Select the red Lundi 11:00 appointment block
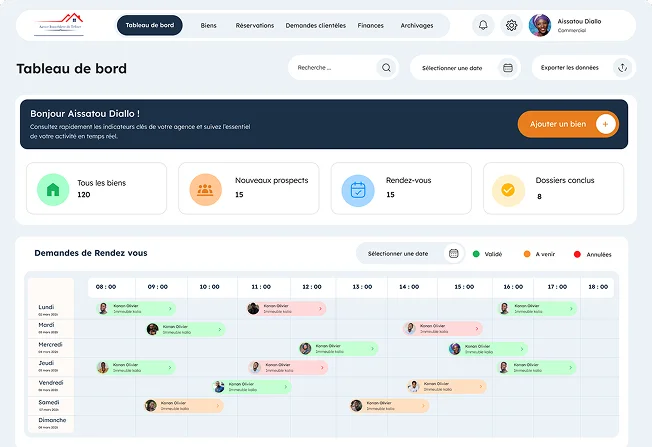This screenshot has height=447, width=652. pos(285,309)
